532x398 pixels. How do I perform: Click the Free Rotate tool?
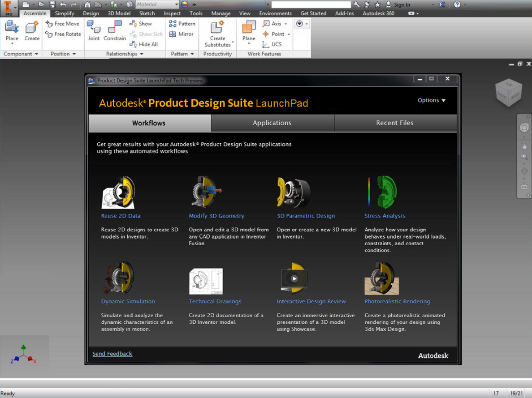(63, 34)
